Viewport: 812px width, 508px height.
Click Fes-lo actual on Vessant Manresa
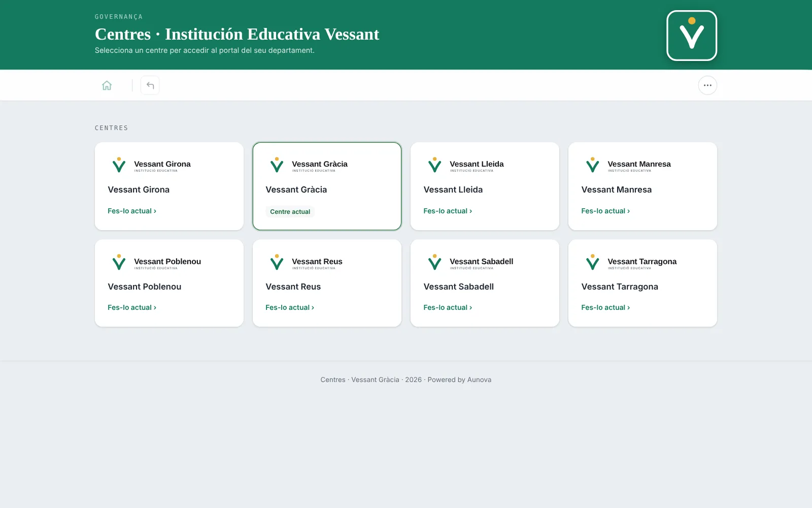pyautogui.click(x=605, y=211)
